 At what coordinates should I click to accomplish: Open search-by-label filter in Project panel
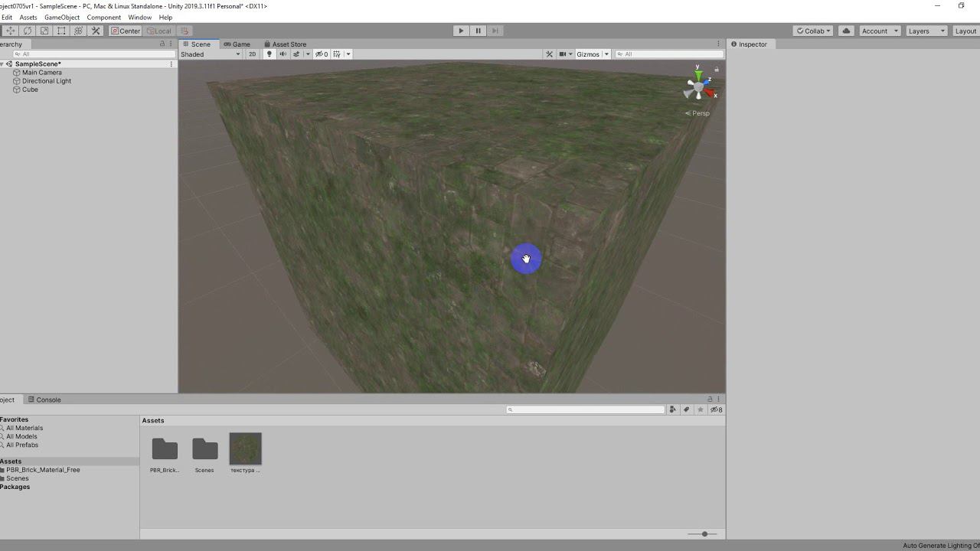(686, 409)
